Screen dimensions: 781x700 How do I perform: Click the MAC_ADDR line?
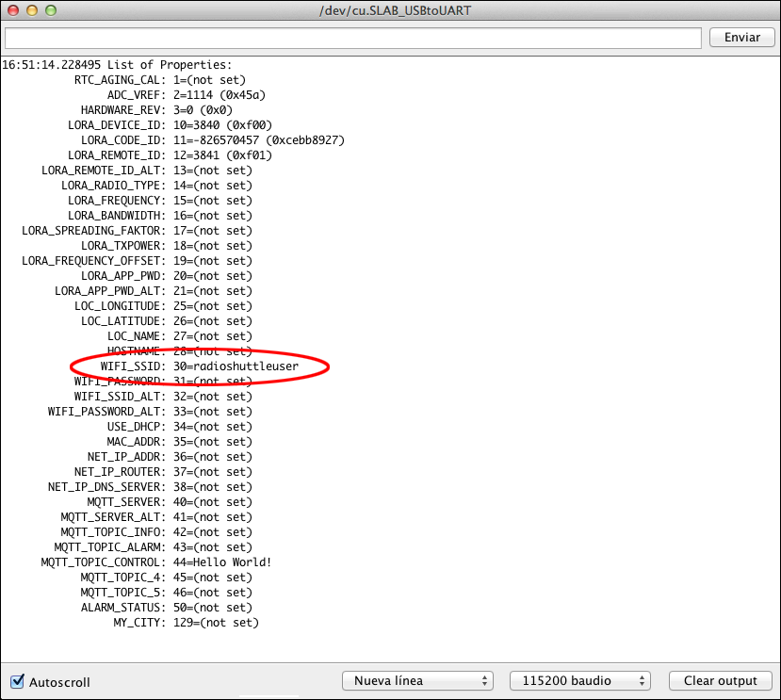180,442
